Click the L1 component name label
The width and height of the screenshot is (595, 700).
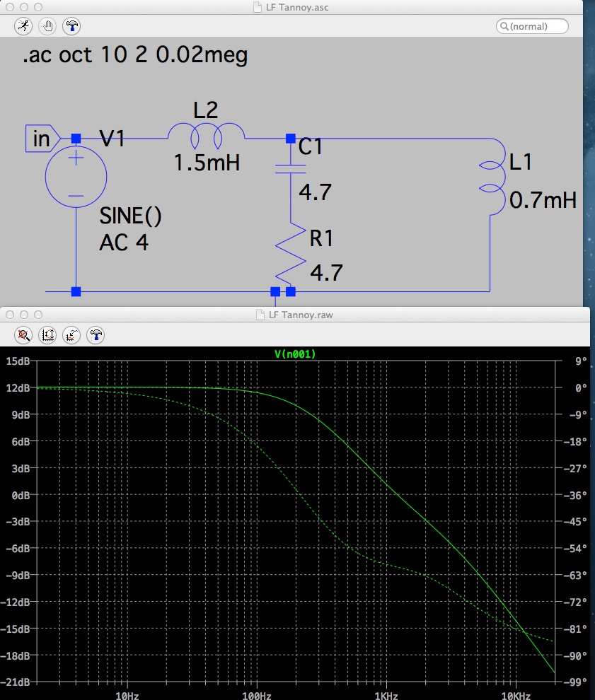click(x=521, y=162)
